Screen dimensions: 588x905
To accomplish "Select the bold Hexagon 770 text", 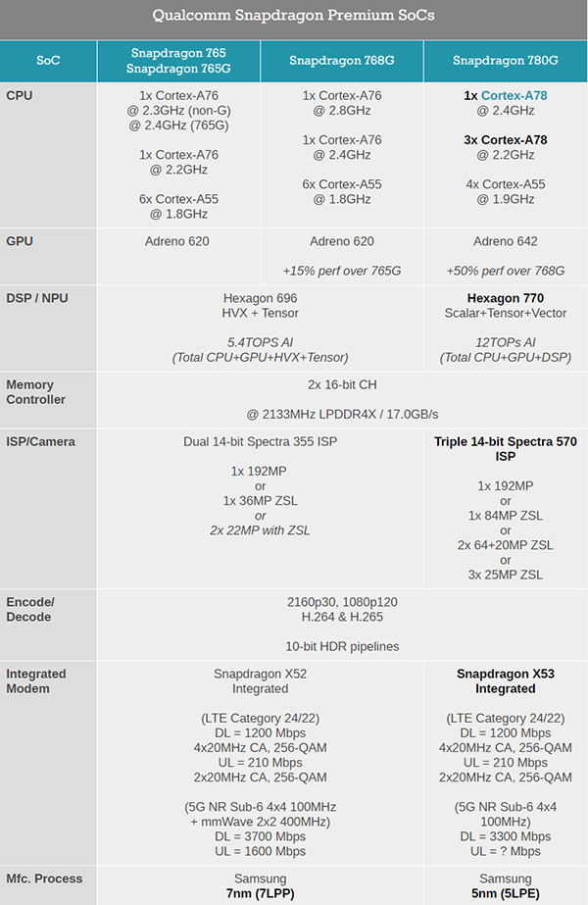I will pyautogui.click(x=506, y=298).
